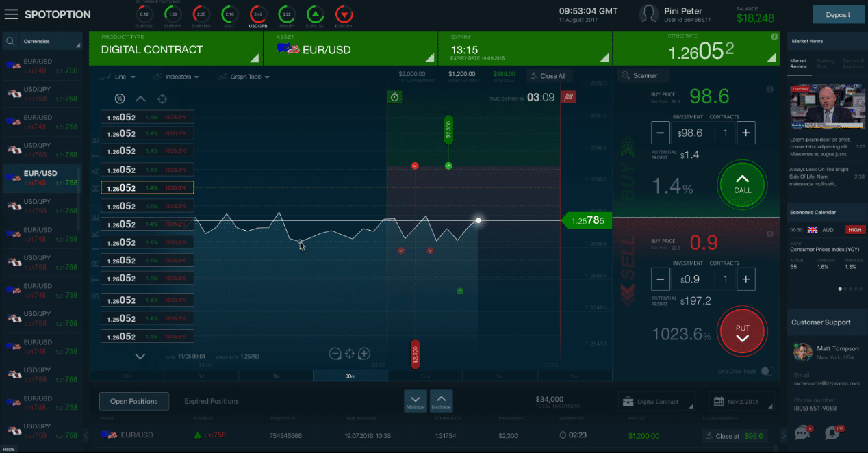Expand the Graph Tools dropdown

point(244,77)
